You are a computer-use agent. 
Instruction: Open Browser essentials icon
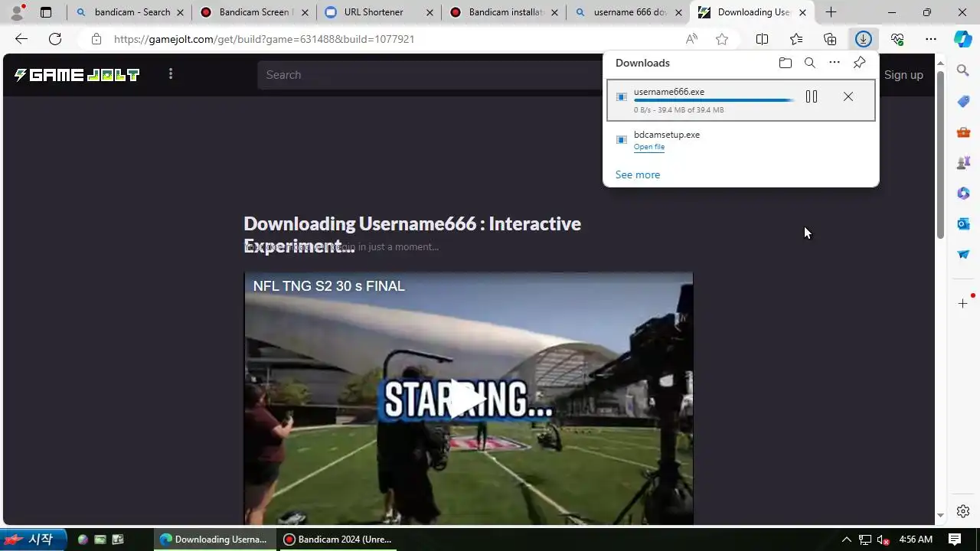tap(897, 39)
